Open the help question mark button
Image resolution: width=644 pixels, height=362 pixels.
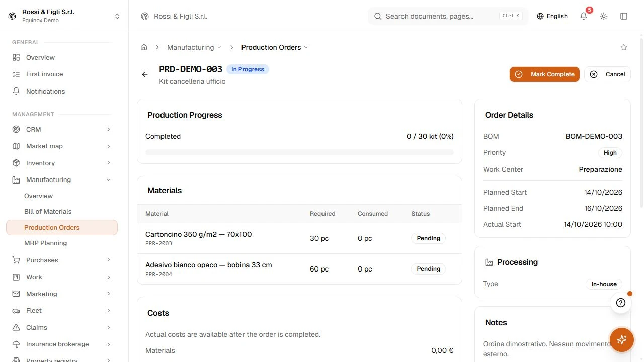(x=621, y=303)
